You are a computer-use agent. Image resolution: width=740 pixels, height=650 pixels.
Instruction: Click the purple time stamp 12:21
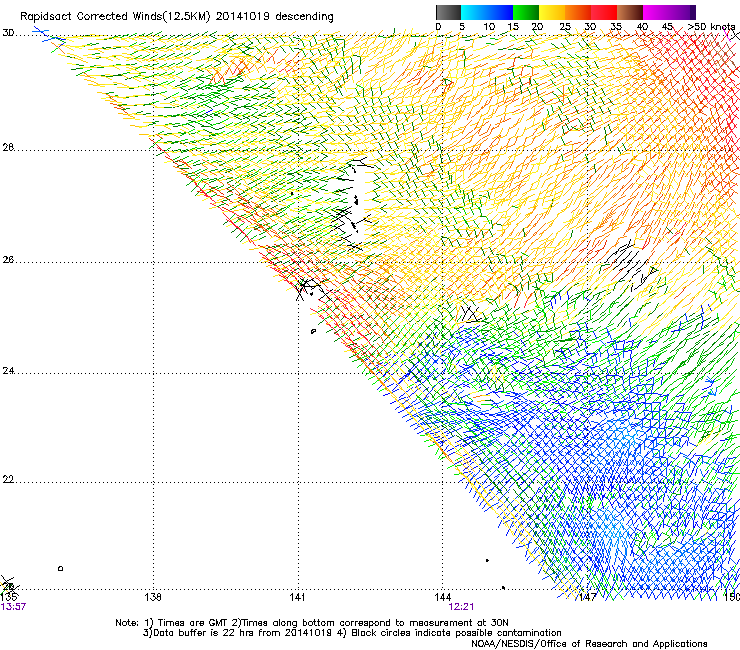tap(461, 607)
